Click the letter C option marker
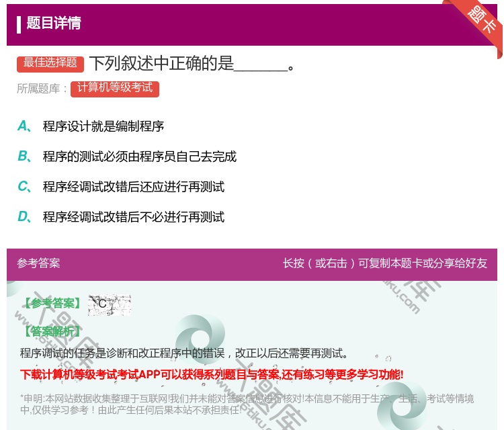This screenshot has height=430, width=504. 24,186
